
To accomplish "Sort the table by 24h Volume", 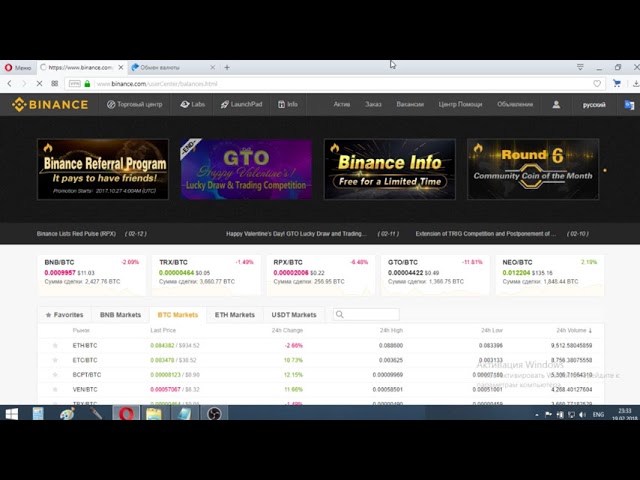I will tap(574, 330).
